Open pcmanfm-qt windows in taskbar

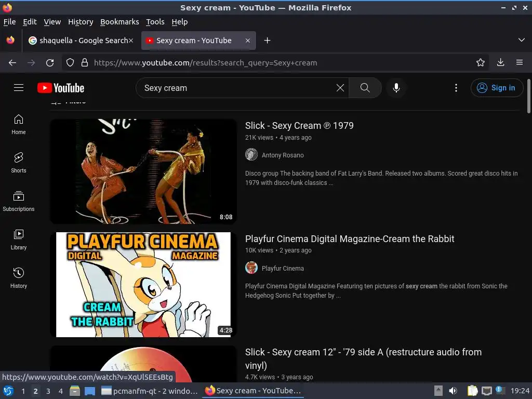[150, 391]
